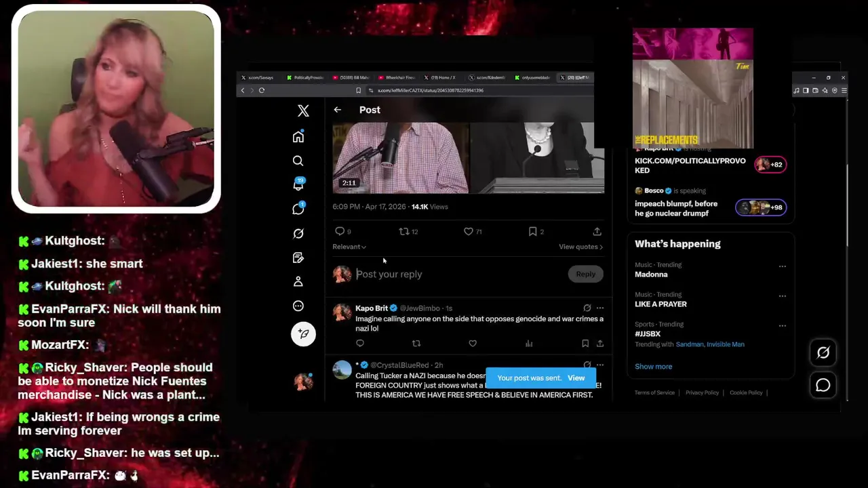Open the Privacy Policy link
868x488 pixels.
tap(702, 392)
